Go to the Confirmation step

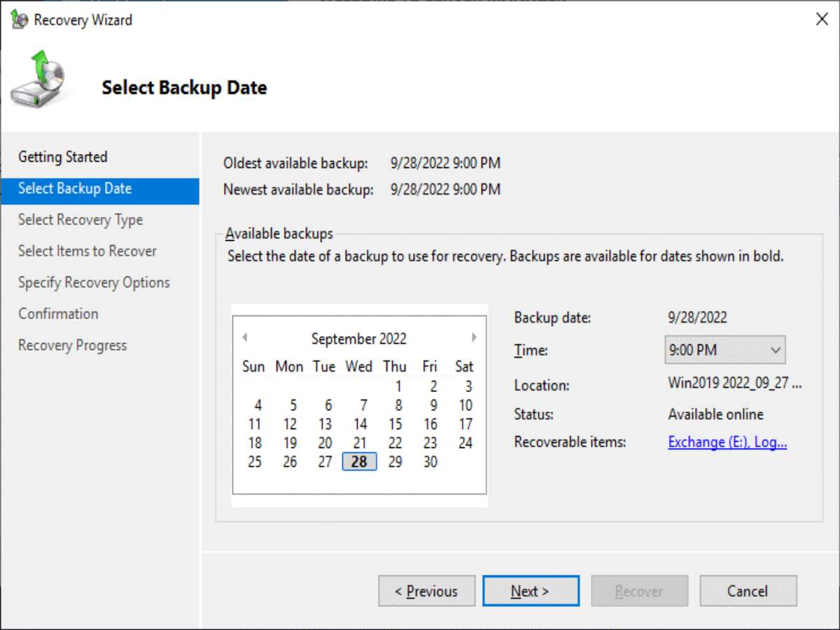(58, 314)
